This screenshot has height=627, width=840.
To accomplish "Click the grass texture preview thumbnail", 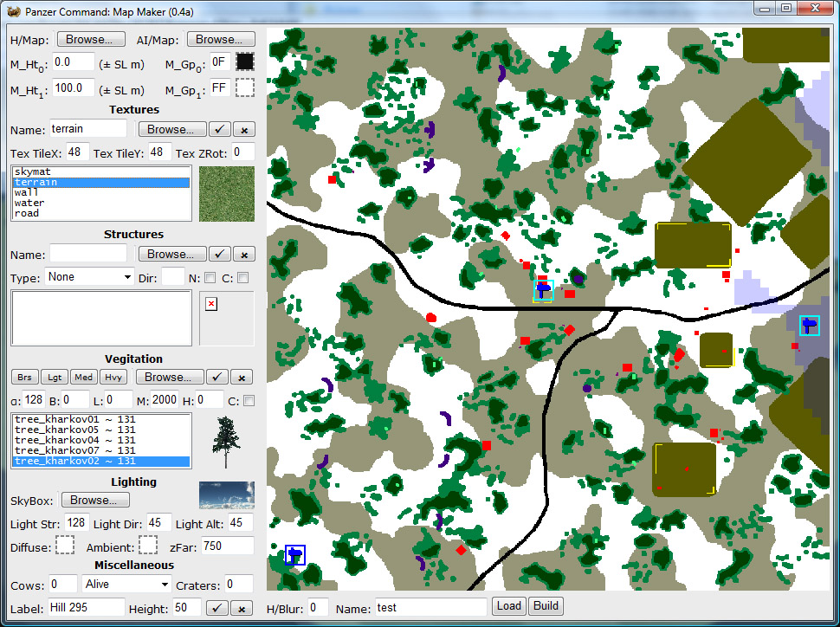I will point(227,193).
